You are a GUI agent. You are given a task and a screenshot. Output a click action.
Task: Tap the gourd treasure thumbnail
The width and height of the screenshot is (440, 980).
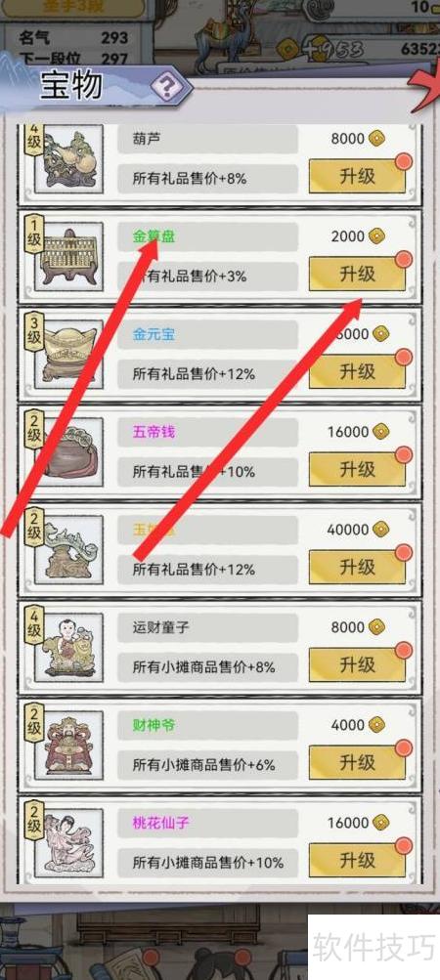pyautogui.click(x=68, y=158)
